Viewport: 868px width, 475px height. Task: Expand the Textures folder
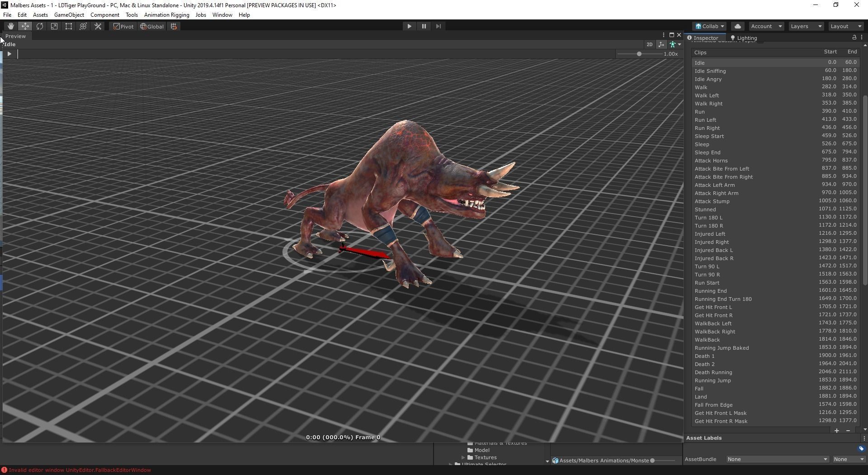(463, 457)
